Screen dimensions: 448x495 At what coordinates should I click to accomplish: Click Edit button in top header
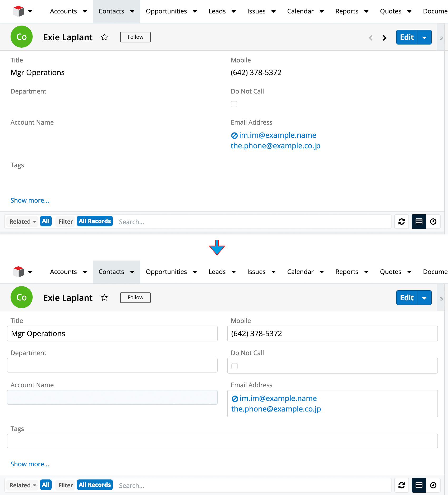407,37
